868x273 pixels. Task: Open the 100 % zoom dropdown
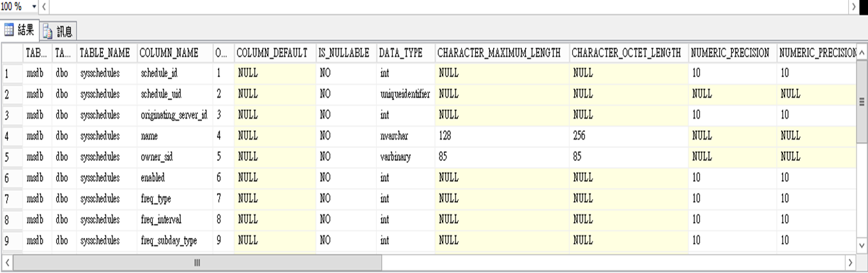click(x=34, y=6)
